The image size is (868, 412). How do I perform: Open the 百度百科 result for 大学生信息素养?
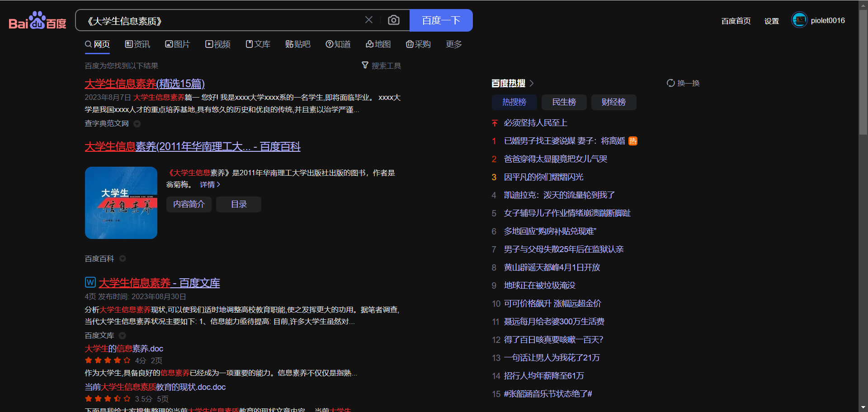point(193,146)
